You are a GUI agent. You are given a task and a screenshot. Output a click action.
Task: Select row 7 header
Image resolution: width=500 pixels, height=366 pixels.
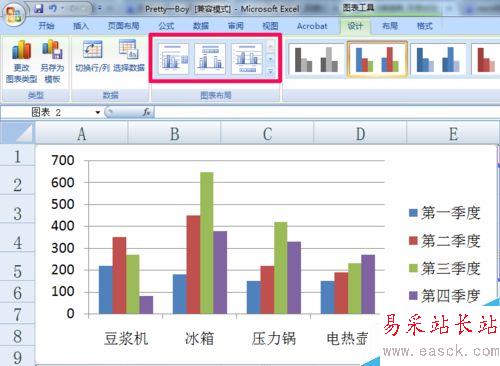point(17,314)
